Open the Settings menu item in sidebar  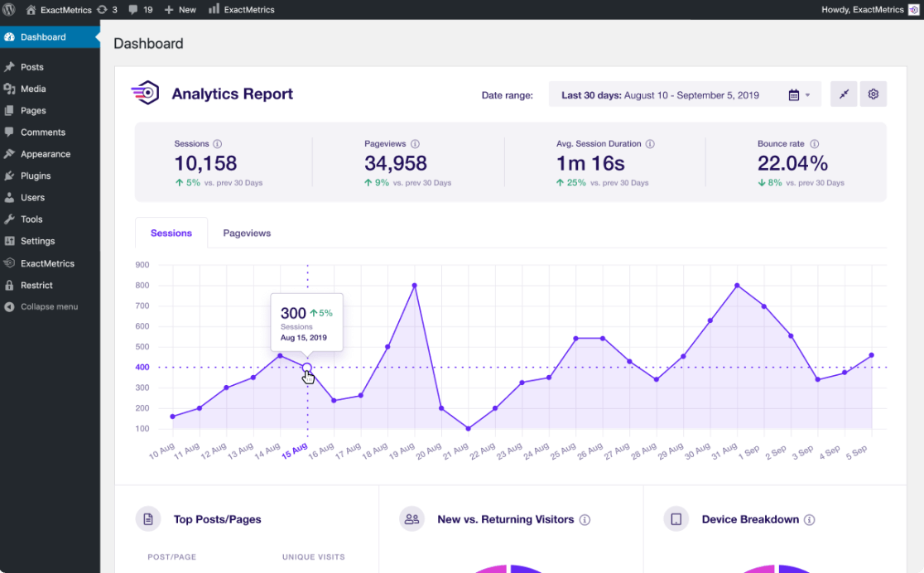(50, 240)
